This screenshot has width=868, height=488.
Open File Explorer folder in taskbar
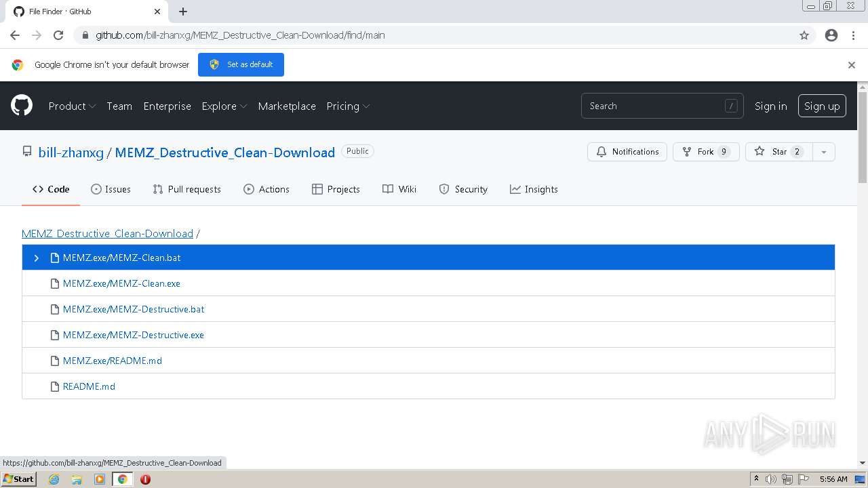tap(77, 479)
